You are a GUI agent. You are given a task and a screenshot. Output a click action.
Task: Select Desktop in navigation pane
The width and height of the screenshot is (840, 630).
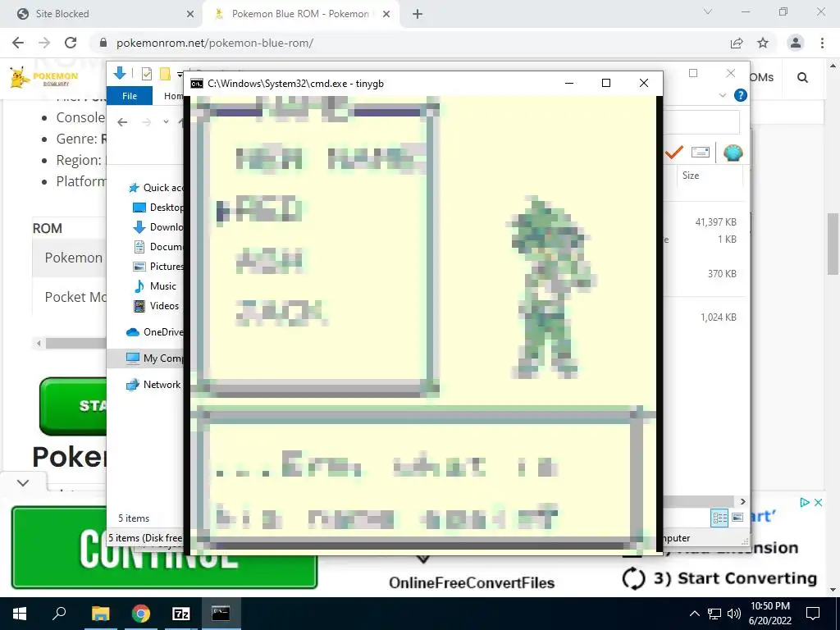158,208
